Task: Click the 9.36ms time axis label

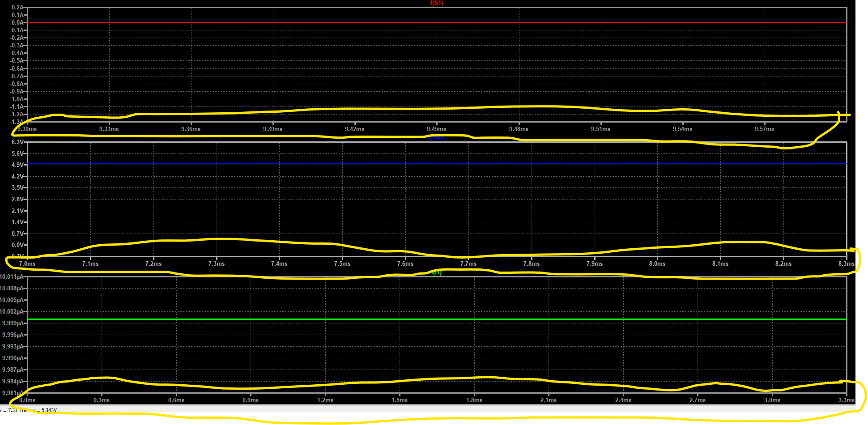Action: click(191, 129)
